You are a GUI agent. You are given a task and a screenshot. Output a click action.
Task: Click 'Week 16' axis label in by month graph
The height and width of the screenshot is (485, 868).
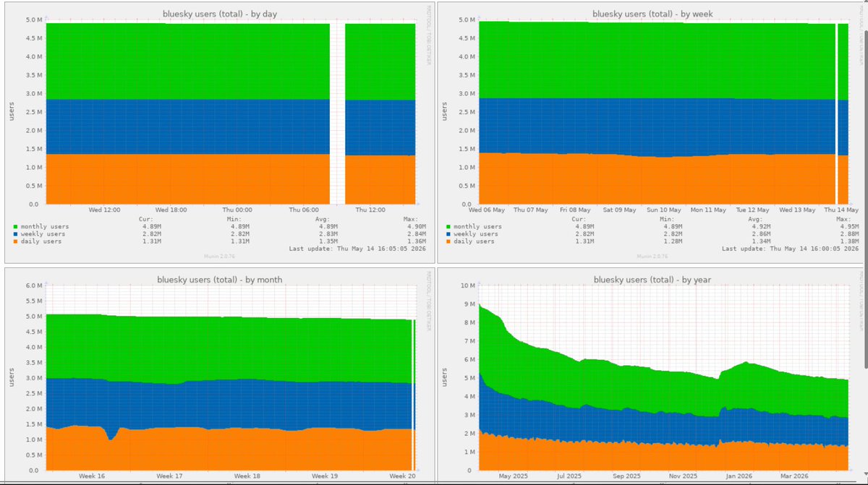coord(91,476)
